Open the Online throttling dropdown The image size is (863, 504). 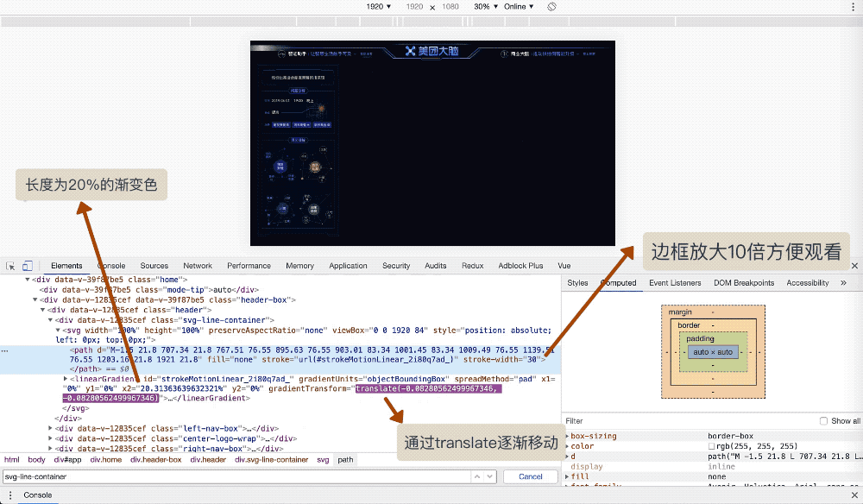pos(519,7)
